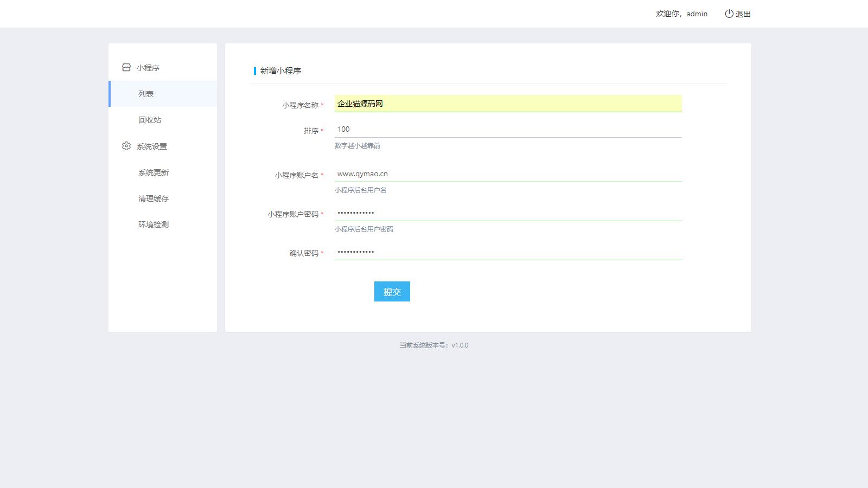
Task: Focus the 小程序名称 input field
Action: (508, 104)
